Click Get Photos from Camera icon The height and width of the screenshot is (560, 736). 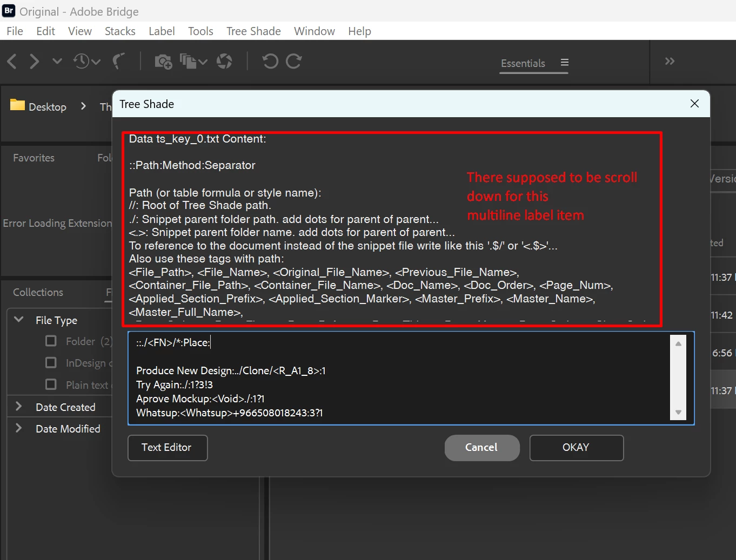163,61
